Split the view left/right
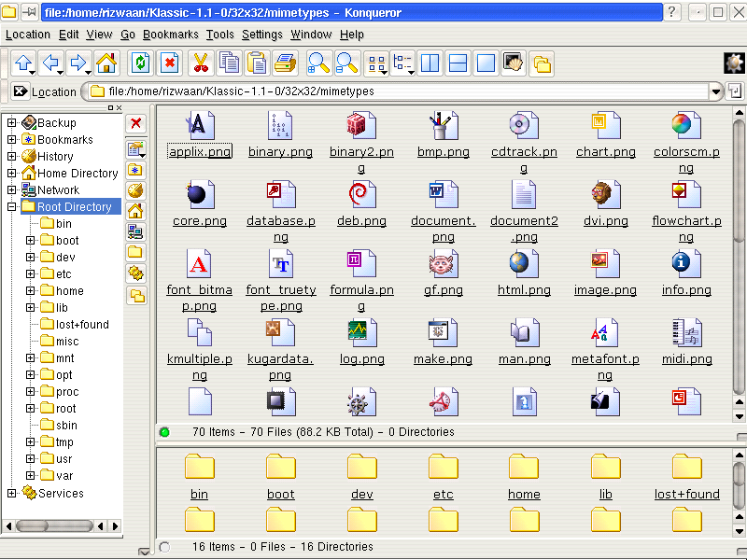The width and height of the screenshot is (747, 560). [x=430, y=63]
